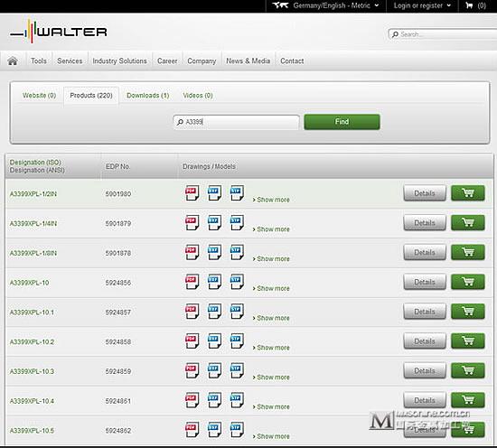Image resolution: width=497 pixels, height=448 pixels.
Task: Open PDF drawing for A3399XPL-10.5
Action: tap(192, 430)
